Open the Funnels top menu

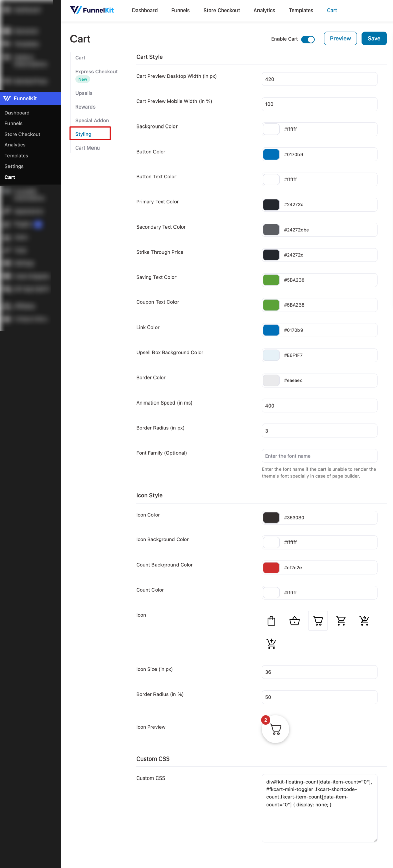(x=181, y=11)
